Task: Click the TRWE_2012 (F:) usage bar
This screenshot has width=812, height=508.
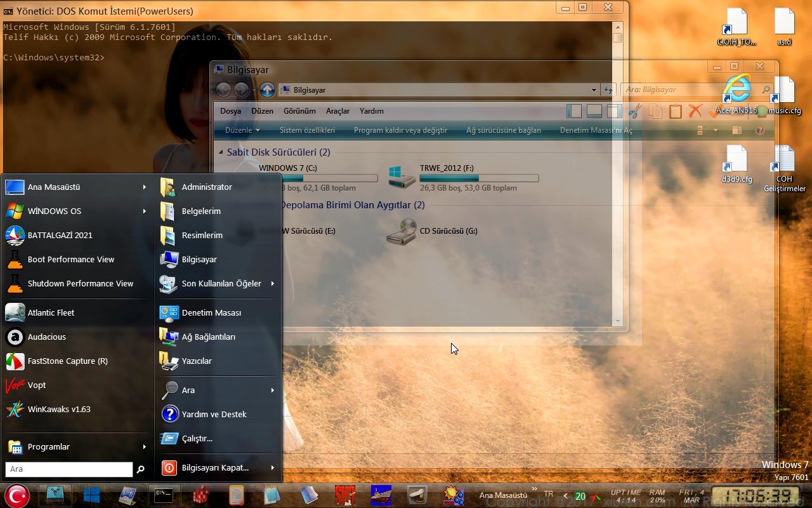Action: 479,178
